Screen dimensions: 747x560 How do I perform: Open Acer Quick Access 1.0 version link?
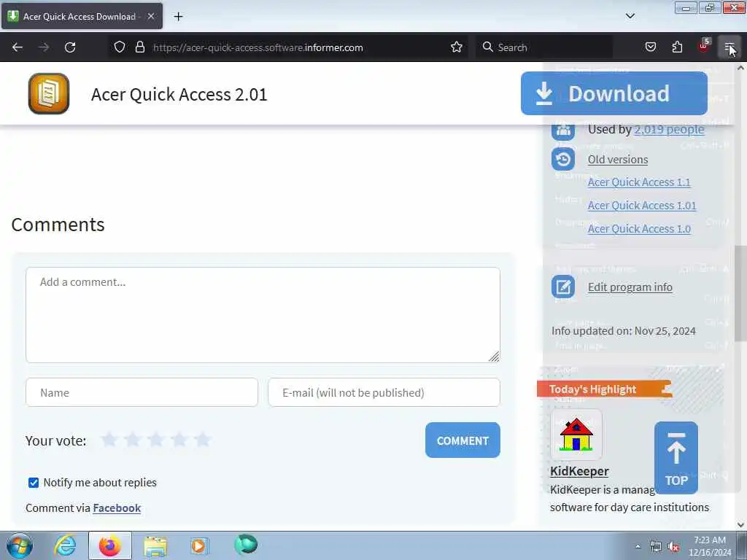click(639, 228)
